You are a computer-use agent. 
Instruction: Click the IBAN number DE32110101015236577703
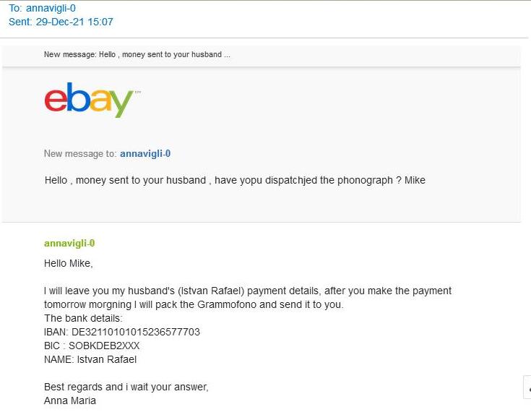click(136, 332)
